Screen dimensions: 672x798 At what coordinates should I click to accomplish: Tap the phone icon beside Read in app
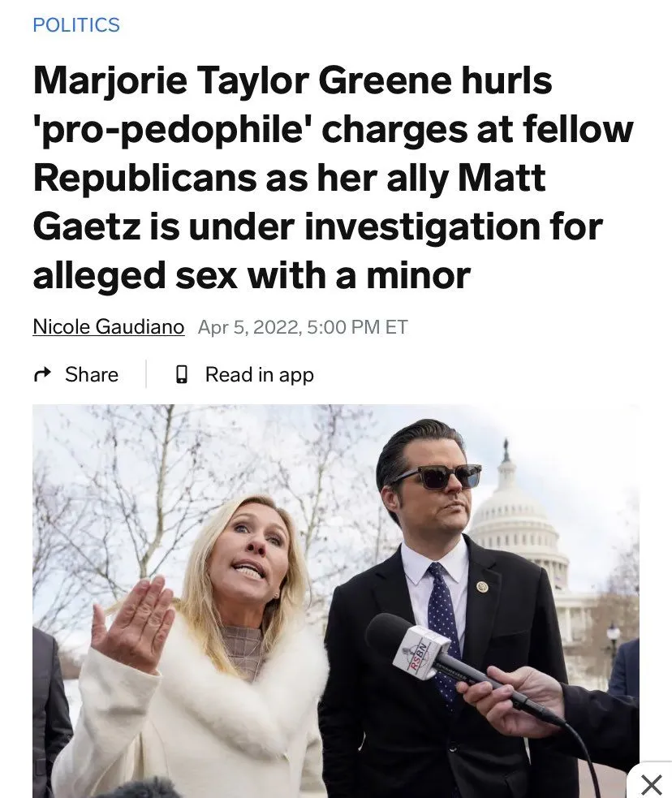[182, 374]
